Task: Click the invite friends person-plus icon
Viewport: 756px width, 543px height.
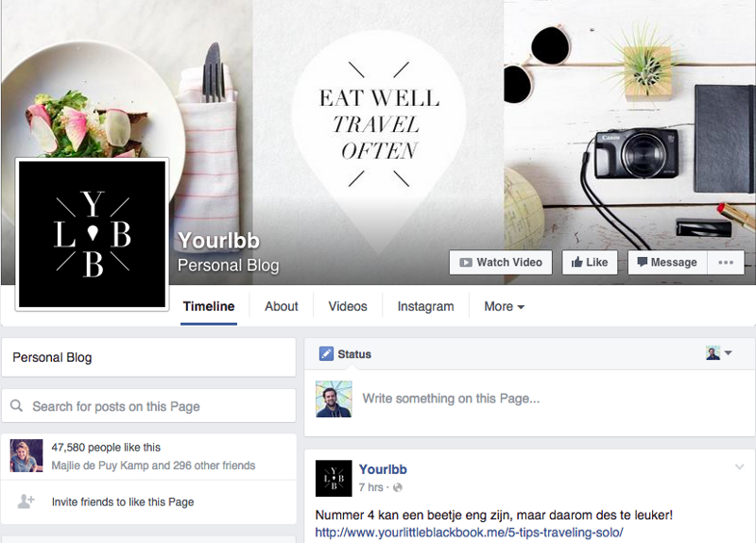Action: [26, 501]
